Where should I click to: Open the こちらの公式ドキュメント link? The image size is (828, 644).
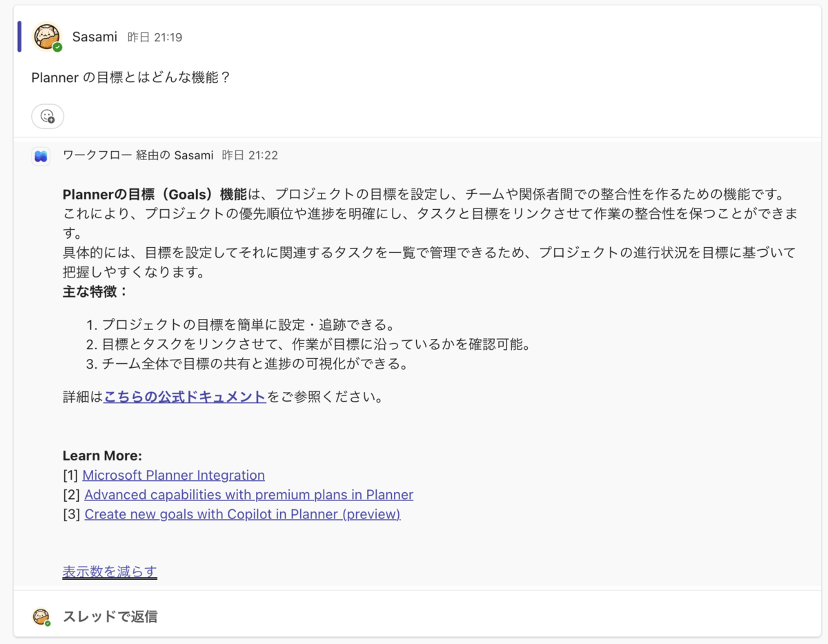click(185, 397)
